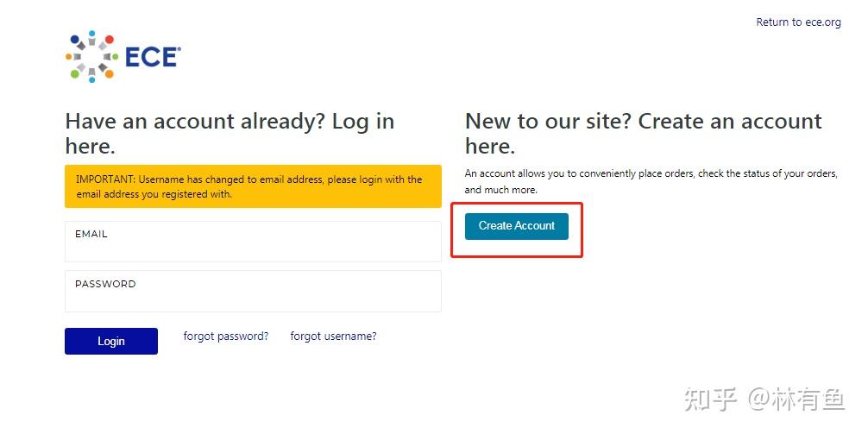Click "email address you registered with" notice line

click(x=154, y=194)
